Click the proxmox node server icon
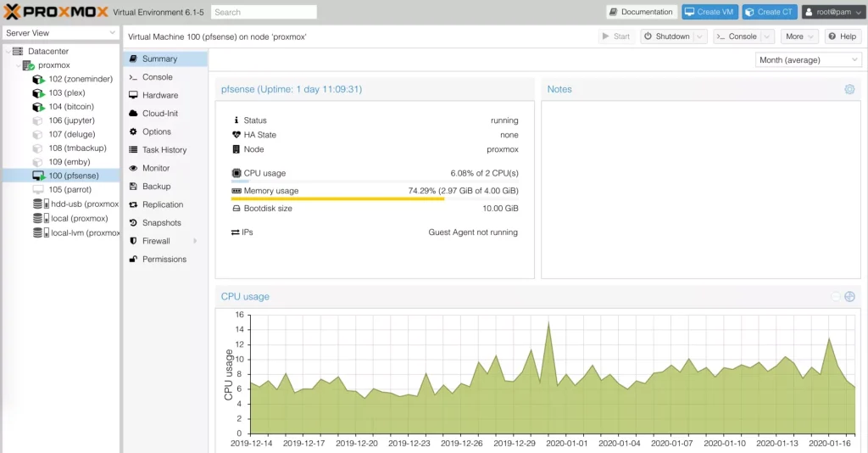 tap(28, 65)
